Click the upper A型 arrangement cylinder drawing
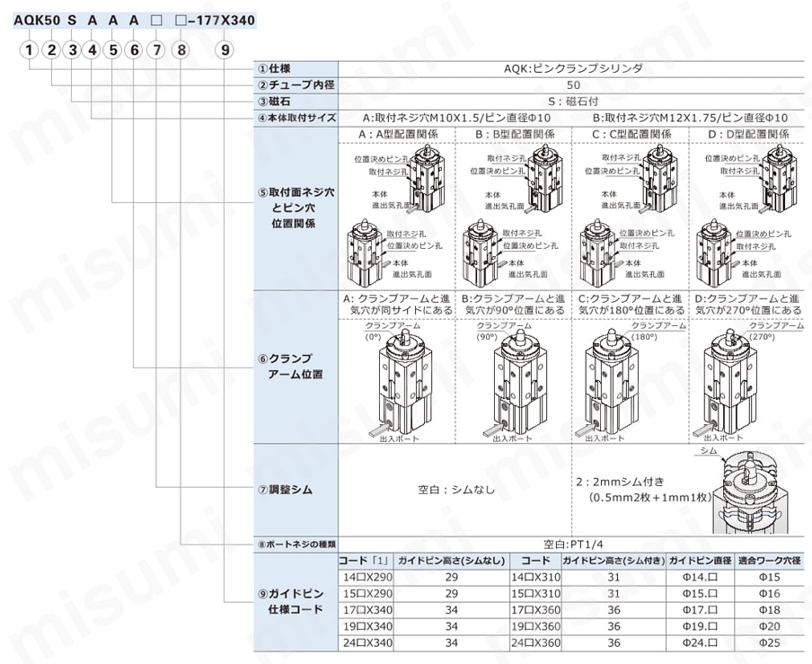The height and width of the screenshot is (664, 812). click(x=426, y=178)
